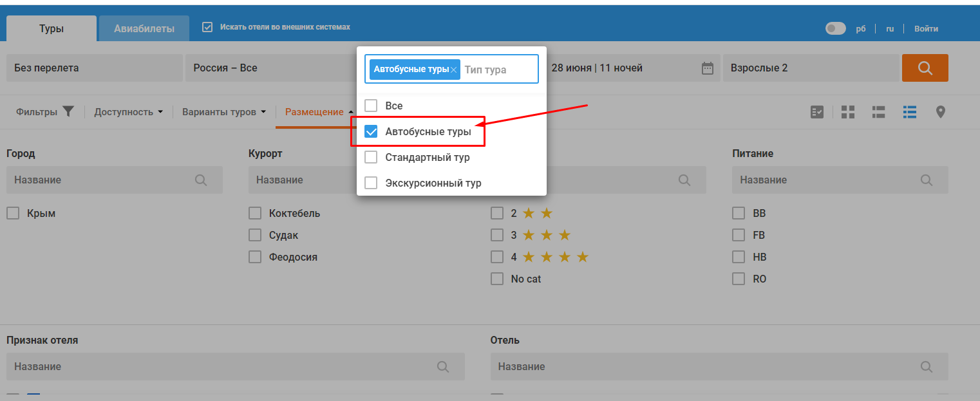980x401 pixels.
Task: Click search icon in Город name field
Action: point(201,180)
